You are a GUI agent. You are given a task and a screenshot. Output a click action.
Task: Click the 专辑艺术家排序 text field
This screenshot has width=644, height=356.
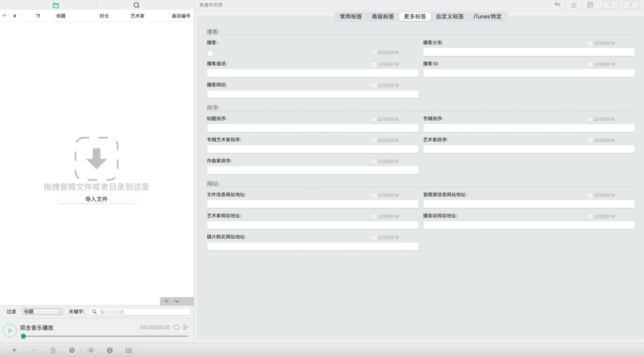coord(312,149)
